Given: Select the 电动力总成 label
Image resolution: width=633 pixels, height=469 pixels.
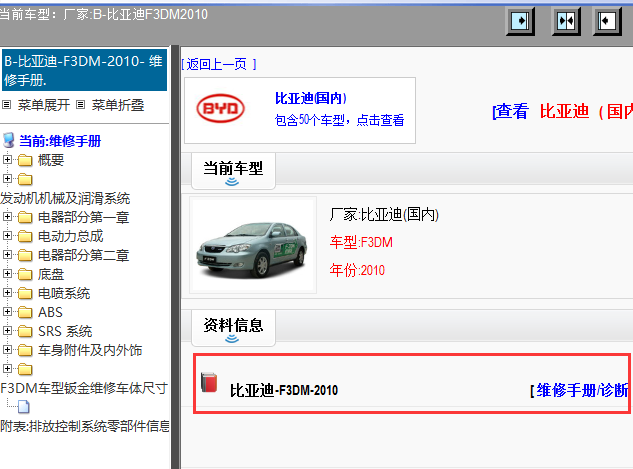Looking at the screenshot, I should point(71,236).
